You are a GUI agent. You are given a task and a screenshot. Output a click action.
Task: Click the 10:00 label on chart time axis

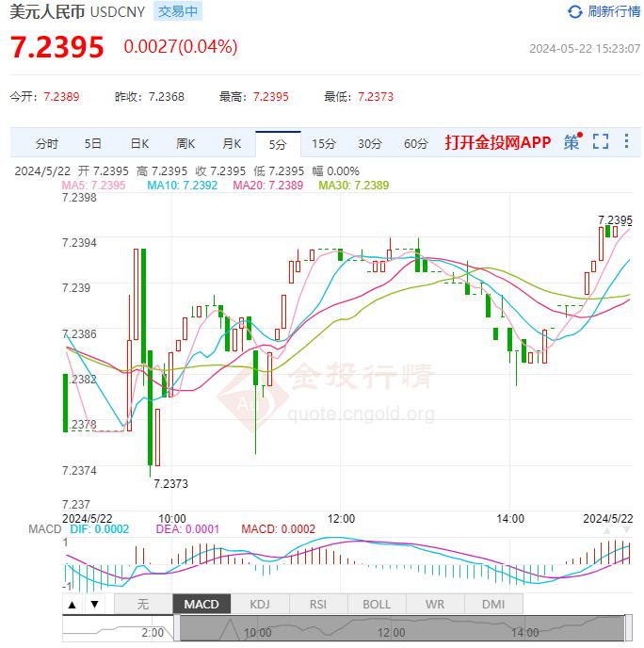[172, 519]
